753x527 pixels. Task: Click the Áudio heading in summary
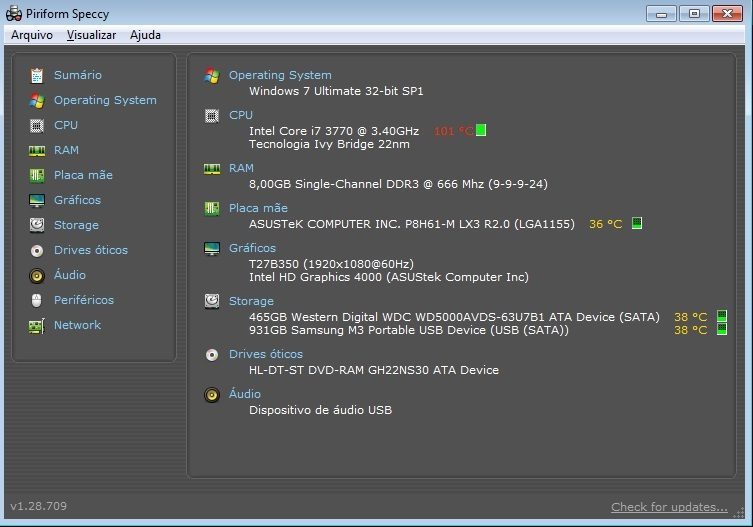[244, 394]
